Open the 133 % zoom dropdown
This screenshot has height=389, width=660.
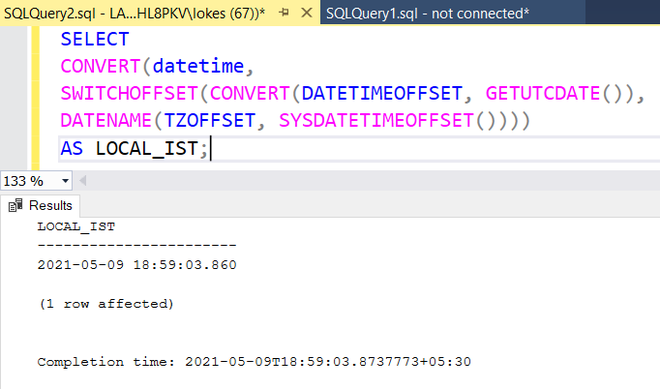click(65, 181)
